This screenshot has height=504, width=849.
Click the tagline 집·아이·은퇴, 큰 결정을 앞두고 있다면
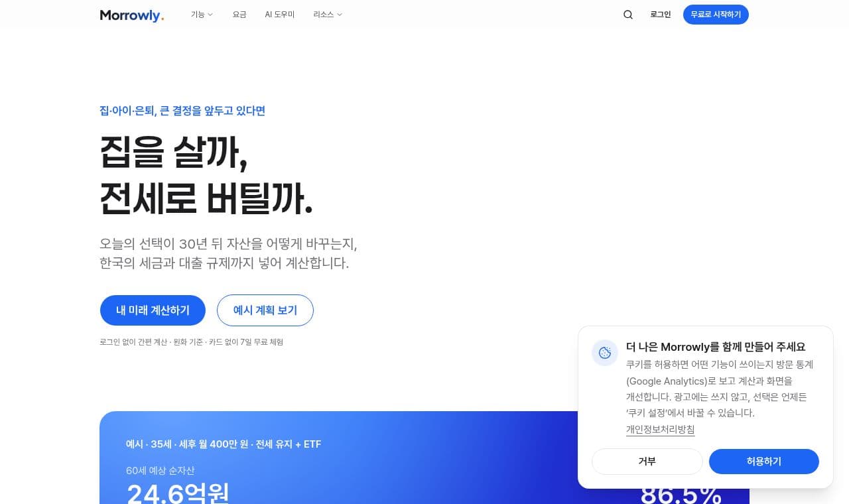(182, 111)
